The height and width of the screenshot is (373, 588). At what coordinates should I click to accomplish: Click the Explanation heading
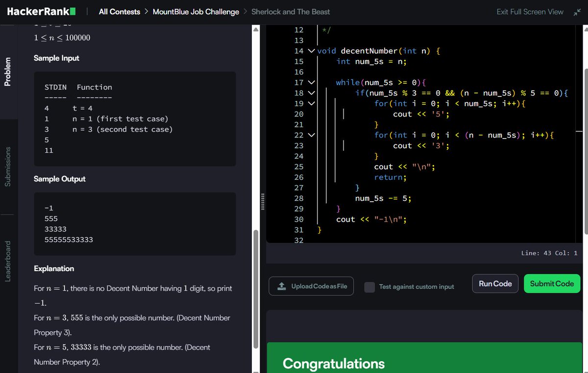pos(54,268)
